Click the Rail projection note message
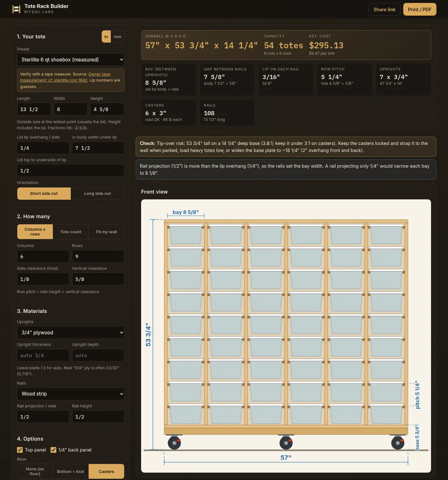This screenshot has height=480, width=448. point(286,169)
